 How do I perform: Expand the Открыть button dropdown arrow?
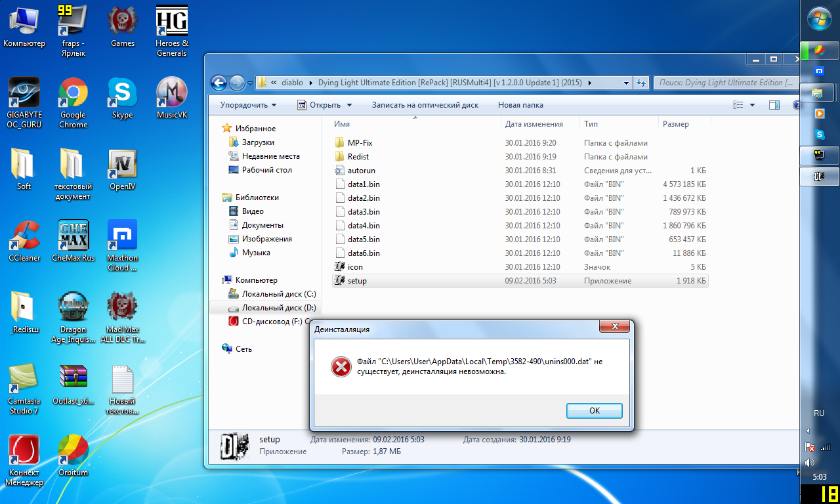(x=349, y=105)
